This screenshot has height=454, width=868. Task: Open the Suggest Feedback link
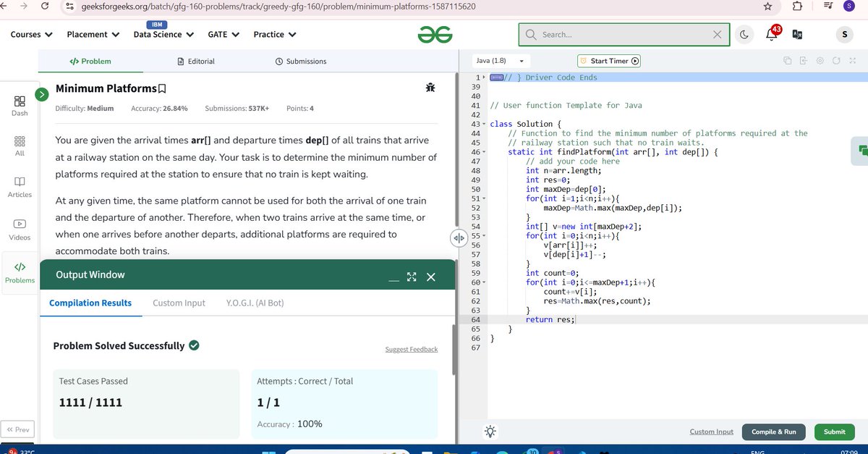[x=411, y=349]
